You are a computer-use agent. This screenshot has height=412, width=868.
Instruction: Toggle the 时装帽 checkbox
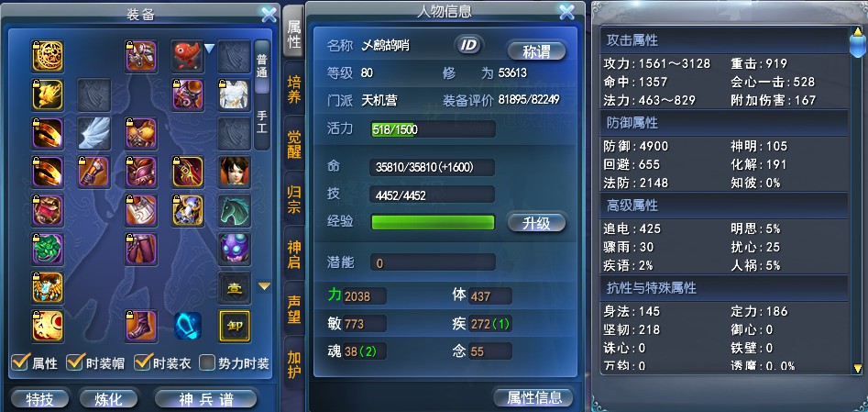(74, 362)
